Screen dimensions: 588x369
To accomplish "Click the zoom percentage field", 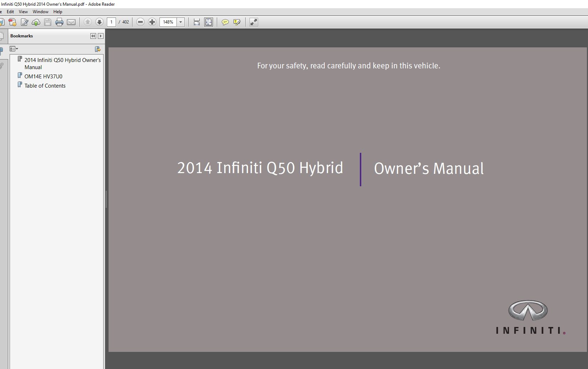I will pyautogui.click(x=168, y=22).
